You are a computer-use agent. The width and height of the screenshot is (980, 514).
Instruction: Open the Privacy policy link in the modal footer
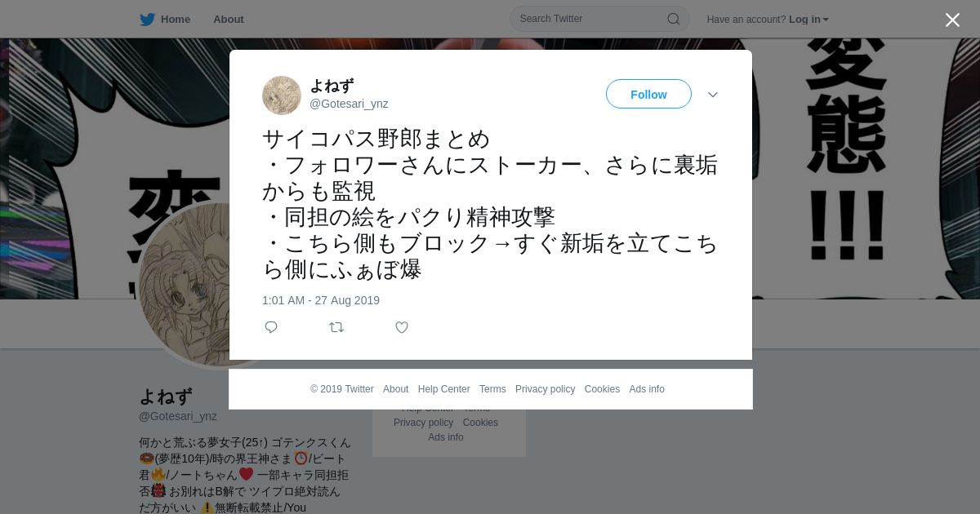(x=545, y=389)
